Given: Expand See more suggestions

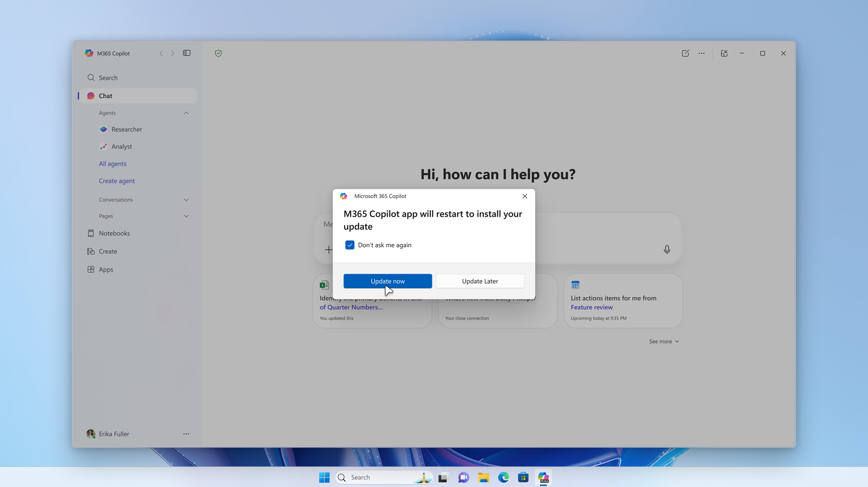Looking at the screenshot, I should tap(664, 342).
